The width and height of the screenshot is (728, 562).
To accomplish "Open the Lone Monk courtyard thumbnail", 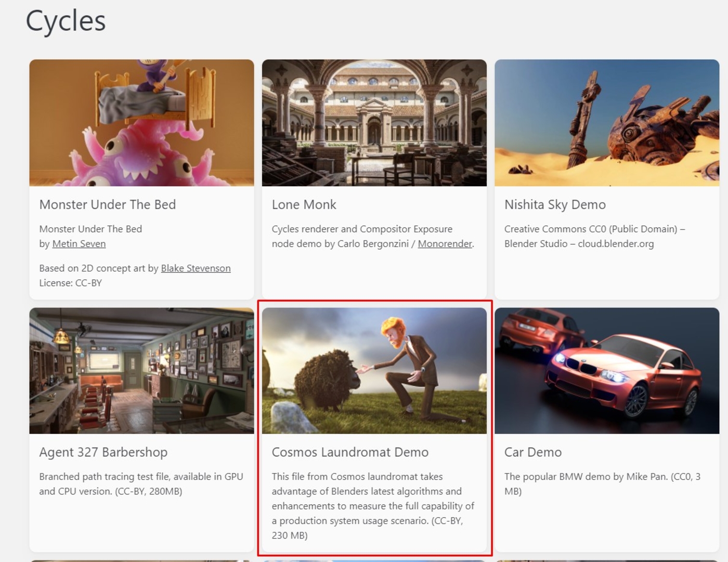I will point(374,123).
